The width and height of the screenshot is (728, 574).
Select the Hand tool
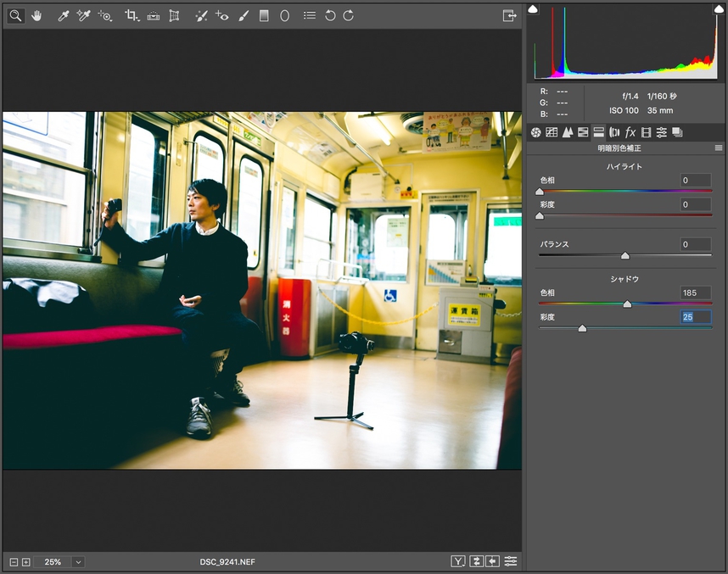click(36, 15)
